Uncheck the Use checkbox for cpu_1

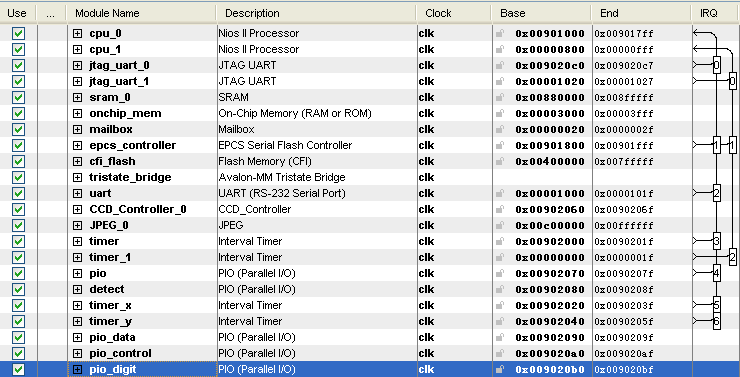click(x=18, y=50)
